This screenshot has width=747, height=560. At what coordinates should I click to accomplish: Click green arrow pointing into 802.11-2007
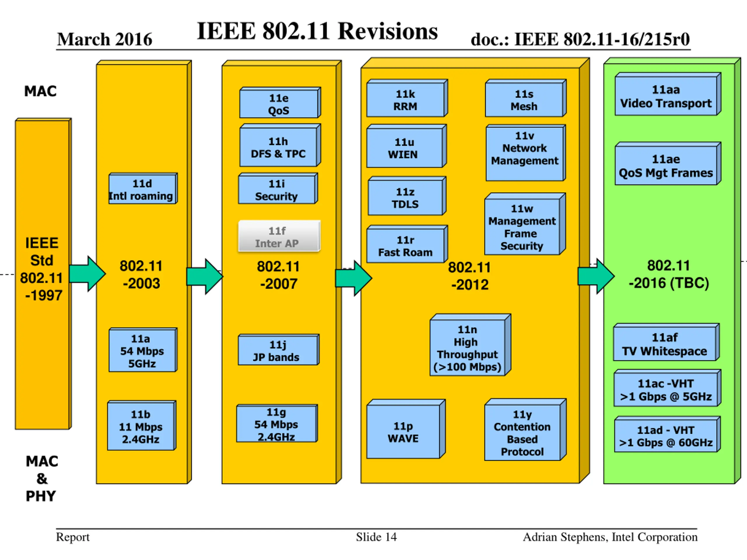click(x=205, y=277)
